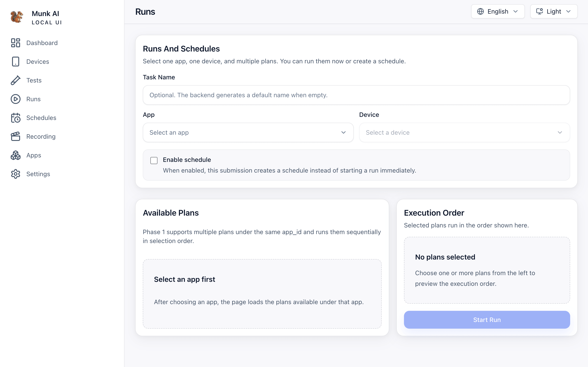
Task: Click the Munk AI brand name
Action: 46,13
